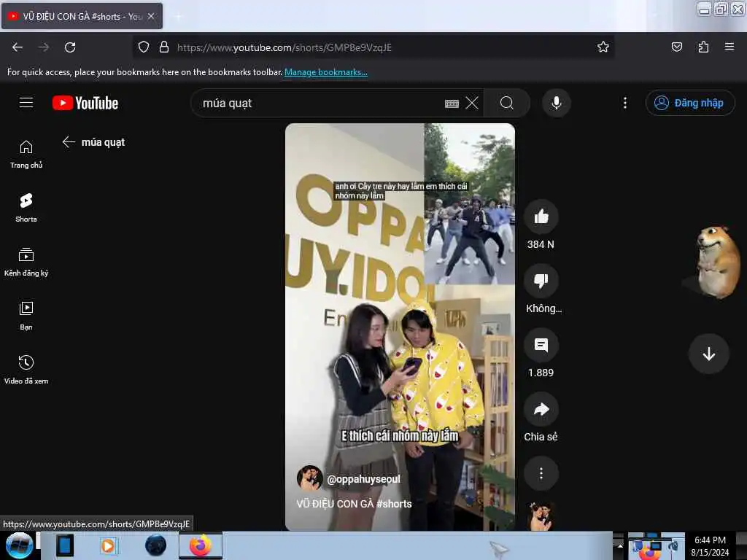
Task: Click the Manage bookmarks link
Action: pyautogui.click(x=326, y=72)
